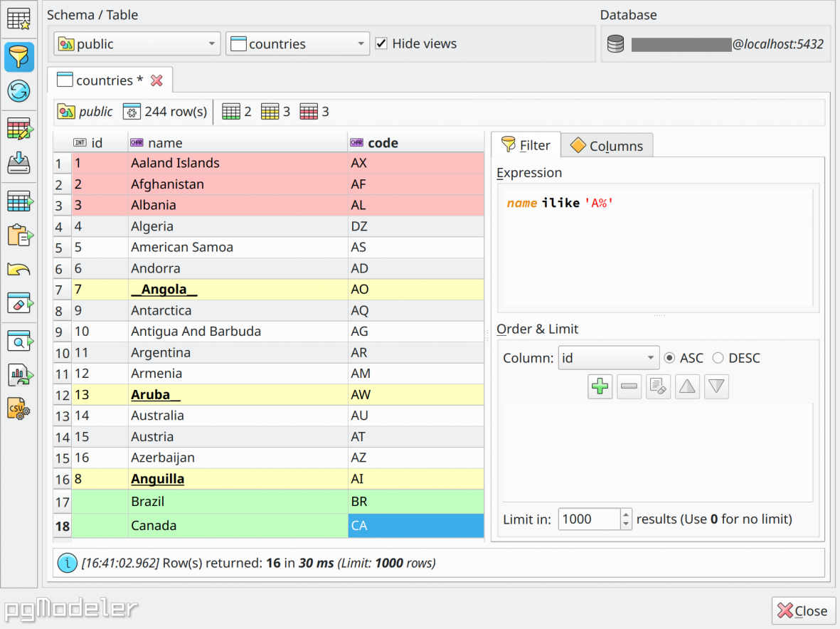Click the yellow grid icon showing 3
The width and height of the screenshot is (840, 629).
click(270, 112)
